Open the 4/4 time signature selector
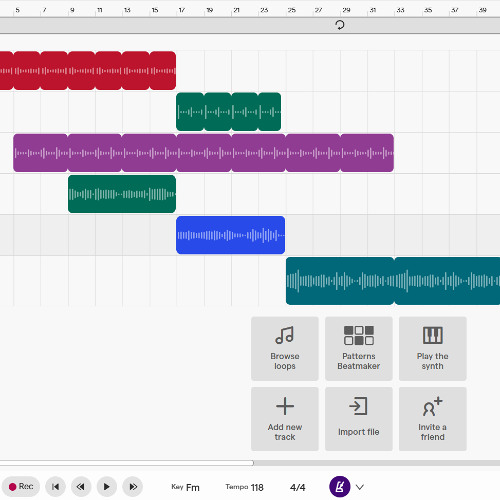This screenshot has height=500, width=500. [297, 487]
